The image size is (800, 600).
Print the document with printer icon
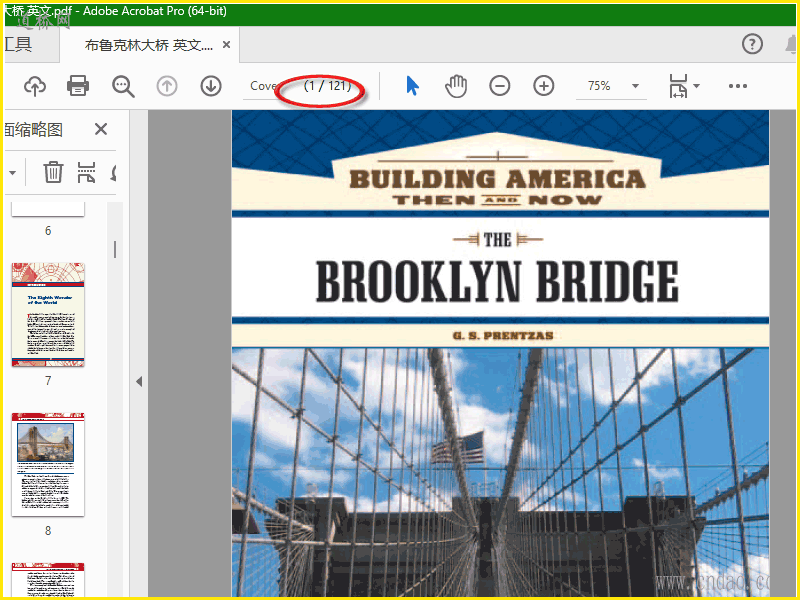pyautogui.click(x=78, y=86)
